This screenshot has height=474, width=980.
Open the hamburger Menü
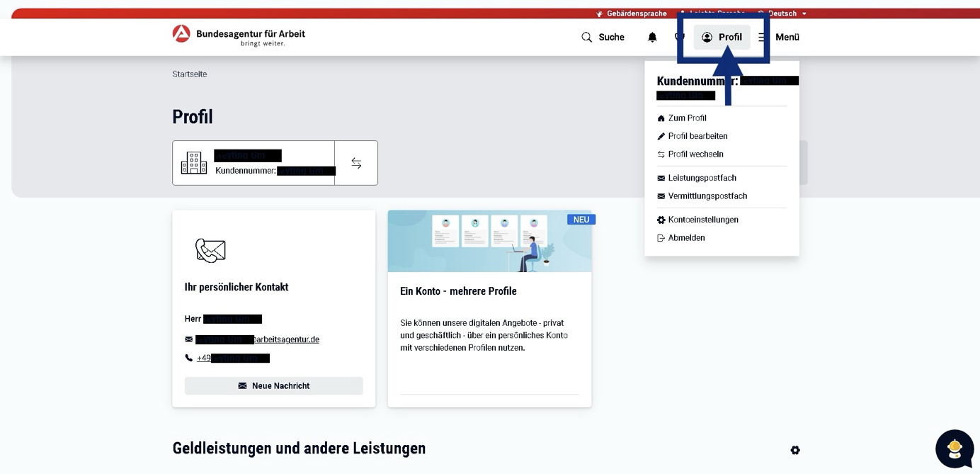click(779, 38)
